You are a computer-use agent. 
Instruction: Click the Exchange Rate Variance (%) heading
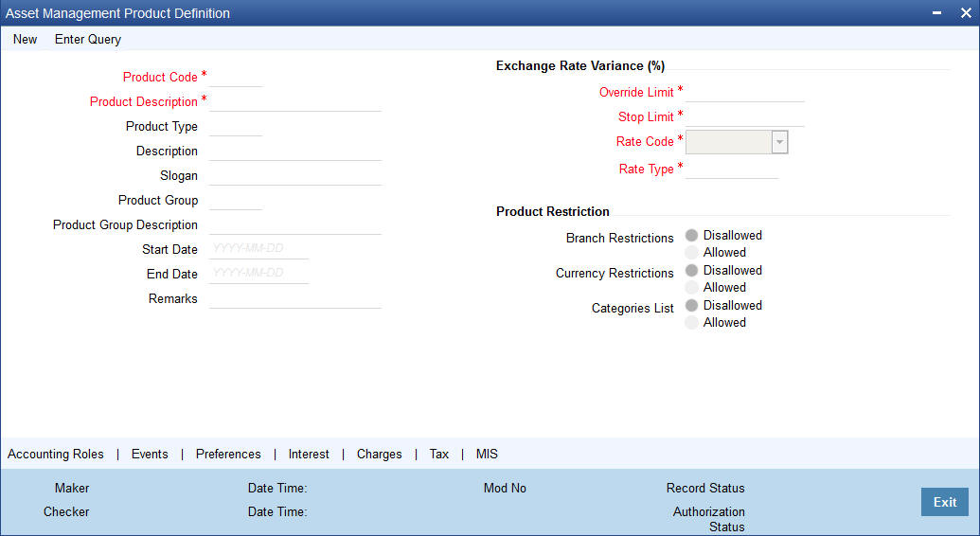pos(580,65)
